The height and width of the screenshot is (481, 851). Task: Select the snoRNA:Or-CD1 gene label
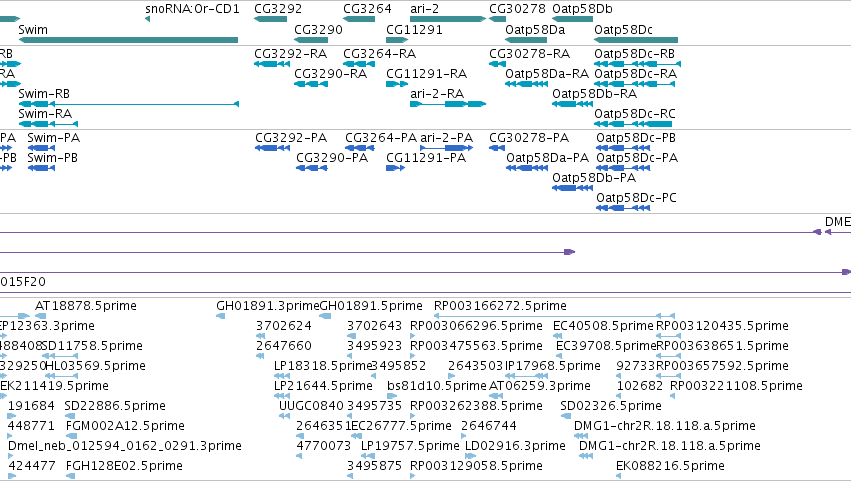[192, 9]
